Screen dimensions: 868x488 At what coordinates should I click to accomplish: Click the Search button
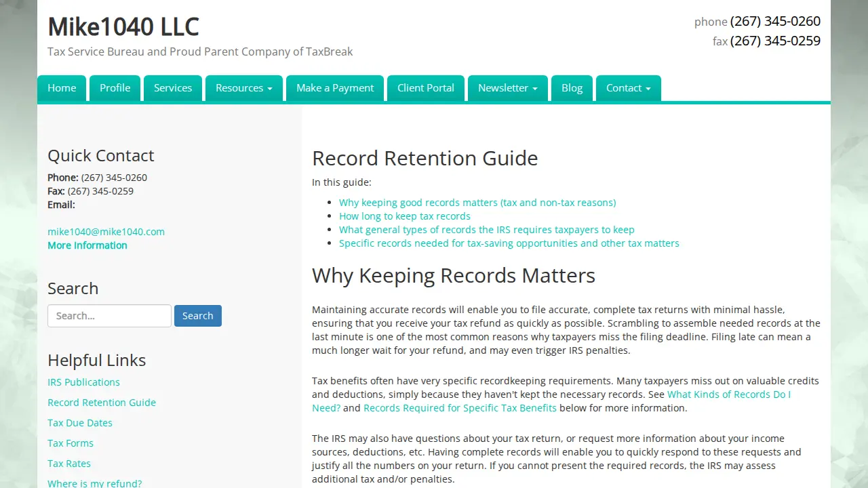198,316
